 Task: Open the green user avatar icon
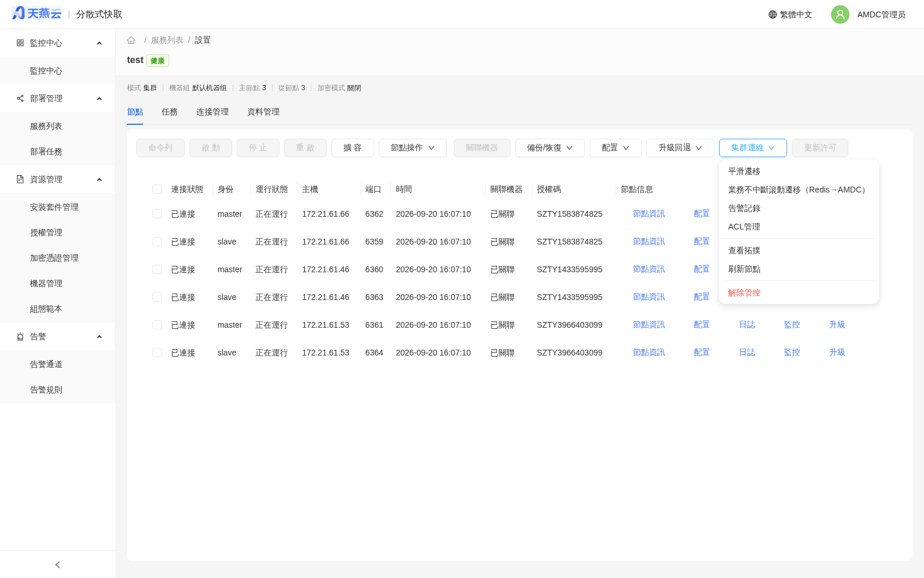[x=840, y=14]
